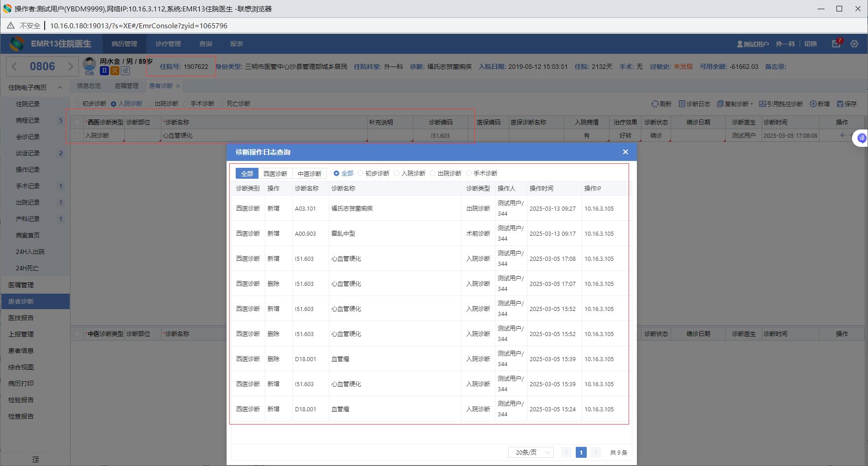The width and height of the screenshot is (868, 466).
Task: Click the 福氏志贺菌痢疾 log entry
Action: click(x=352, y=208)
